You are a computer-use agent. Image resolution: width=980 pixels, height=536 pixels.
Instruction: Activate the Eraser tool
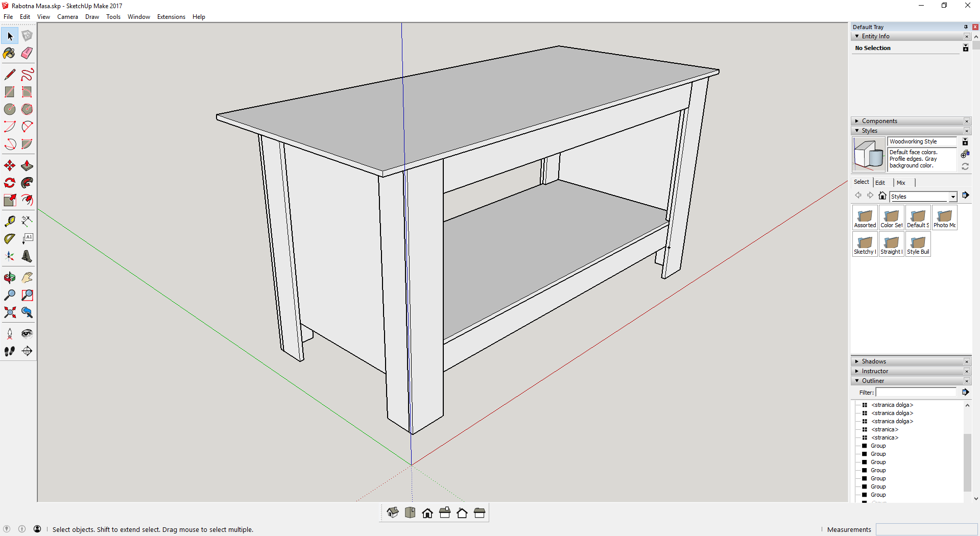27,53
